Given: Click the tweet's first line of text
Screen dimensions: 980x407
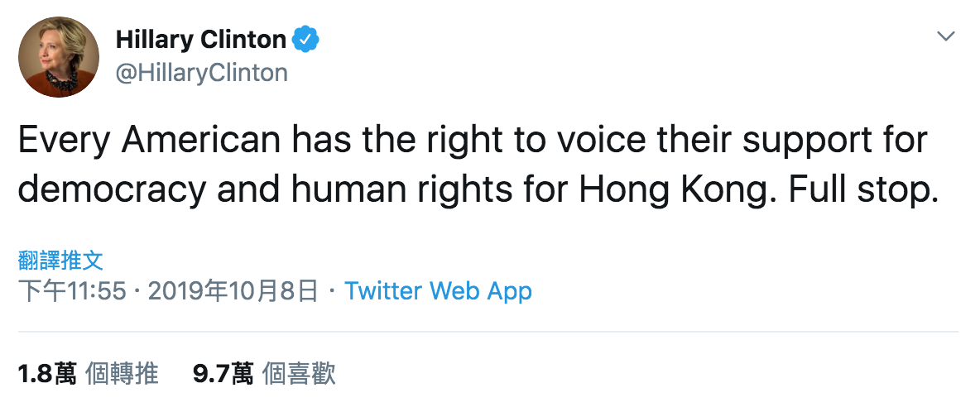Looking at the screenshot, I should tap(473, 141).
